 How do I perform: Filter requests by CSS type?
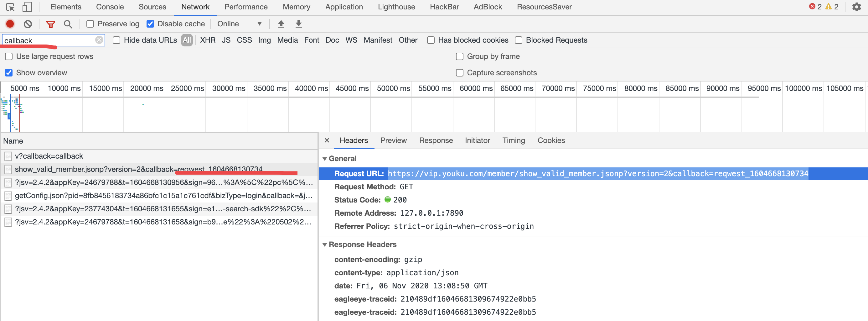244,40
